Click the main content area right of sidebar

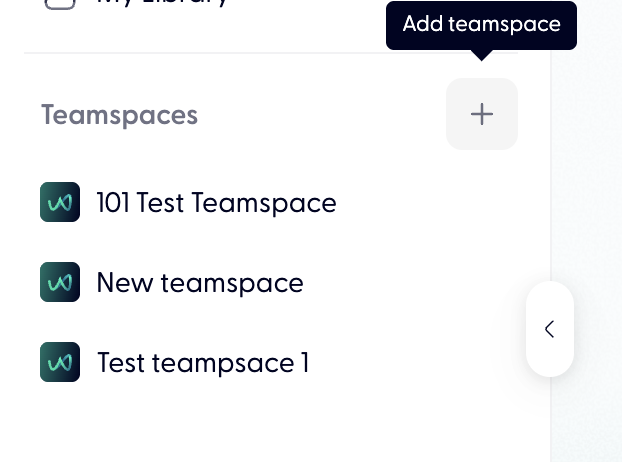pyautogui.click(x=590, y=200)
